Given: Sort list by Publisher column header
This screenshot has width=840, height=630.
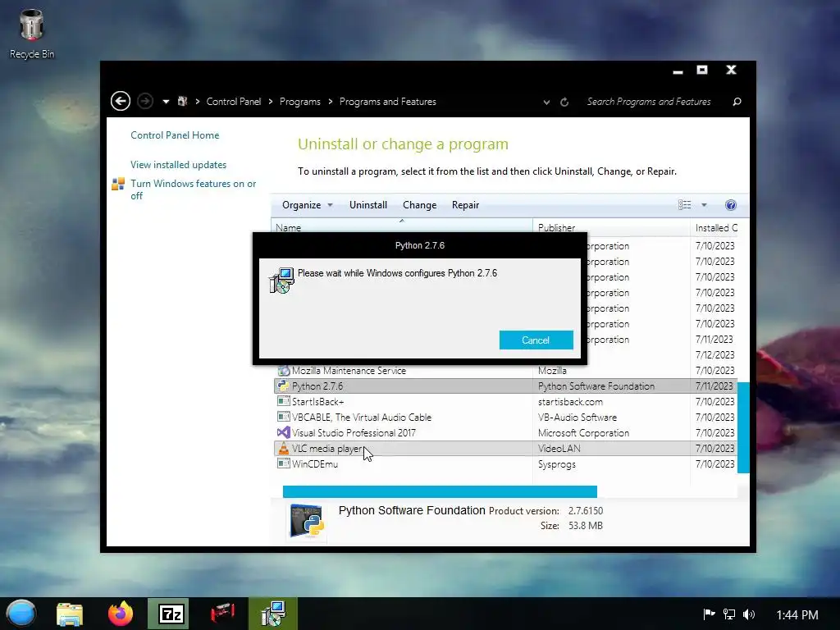Looking at the screenshot, I should [x=610, y=227].
